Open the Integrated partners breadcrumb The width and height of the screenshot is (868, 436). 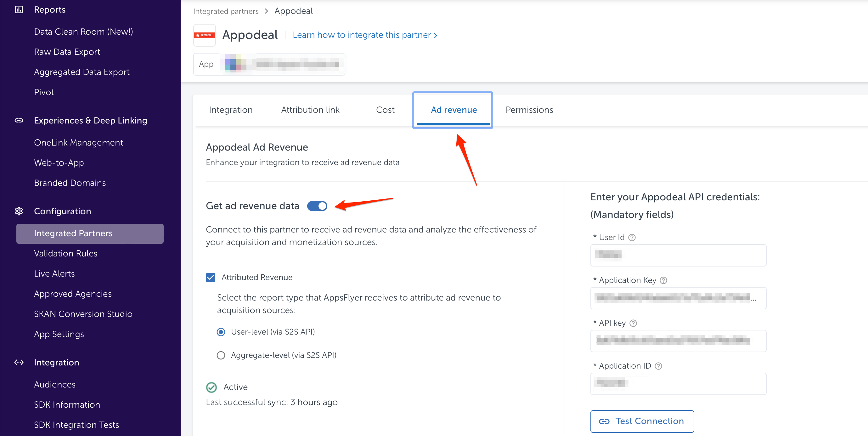[225, 11]
